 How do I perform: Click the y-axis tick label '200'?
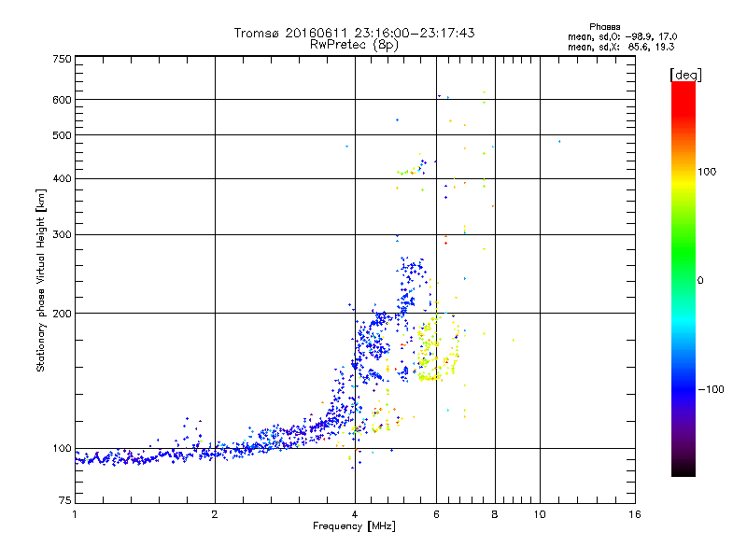[62, 314]
